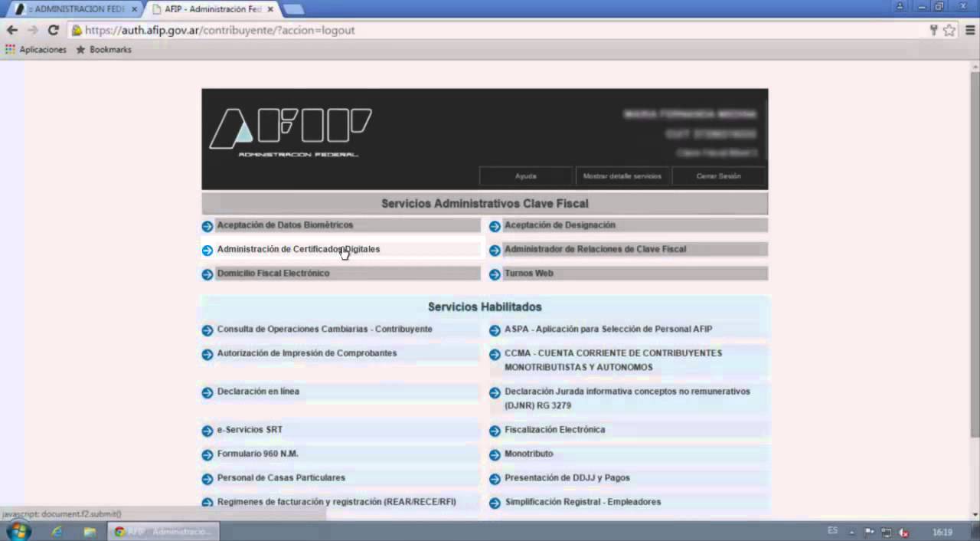Click the browser forward arrow
The height and width of the screenshot is (541, 980).
click(x=32, y=30)
